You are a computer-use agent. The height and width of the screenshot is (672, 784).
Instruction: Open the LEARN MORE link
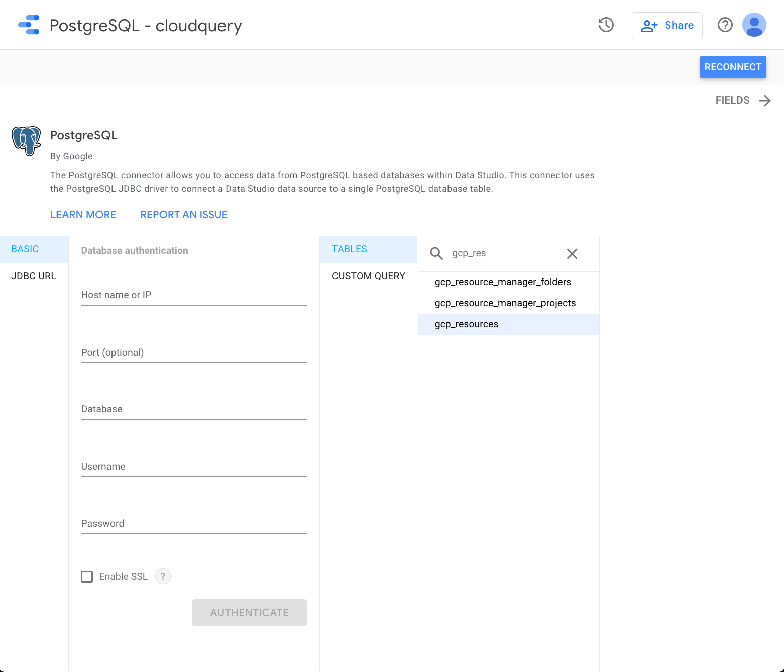click(83, 215)
